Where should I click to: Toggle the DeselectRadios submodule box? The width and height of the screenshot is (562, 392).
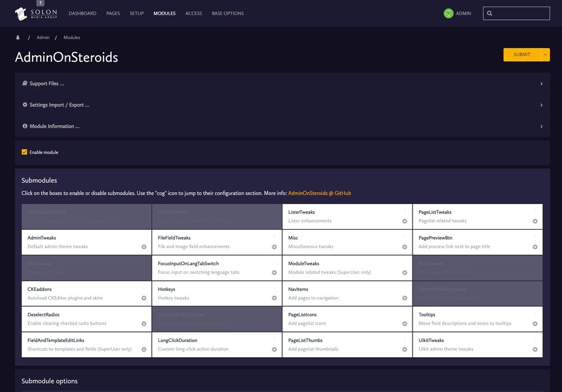[x=79, y=318]
